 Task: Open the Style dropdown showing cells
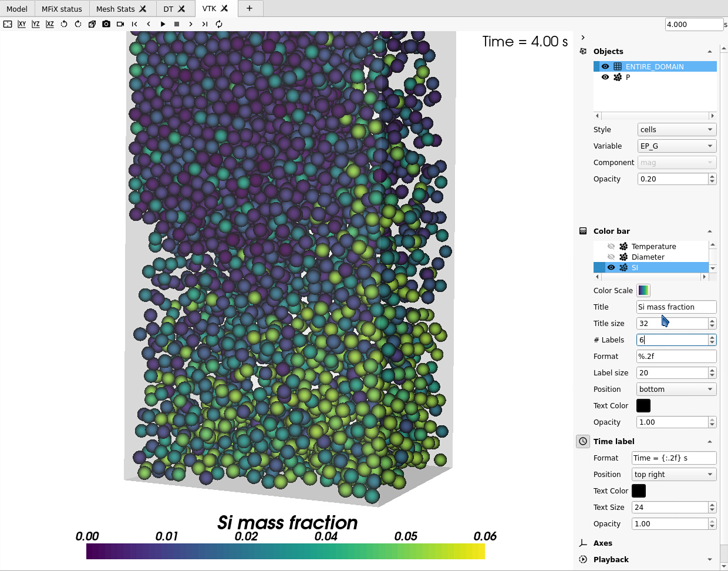676,129
